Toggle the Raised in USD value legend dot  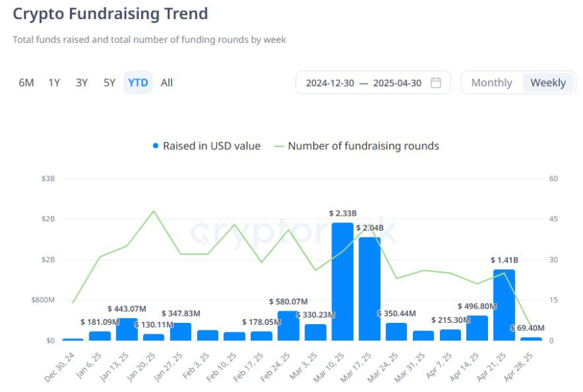coord(156,146)
